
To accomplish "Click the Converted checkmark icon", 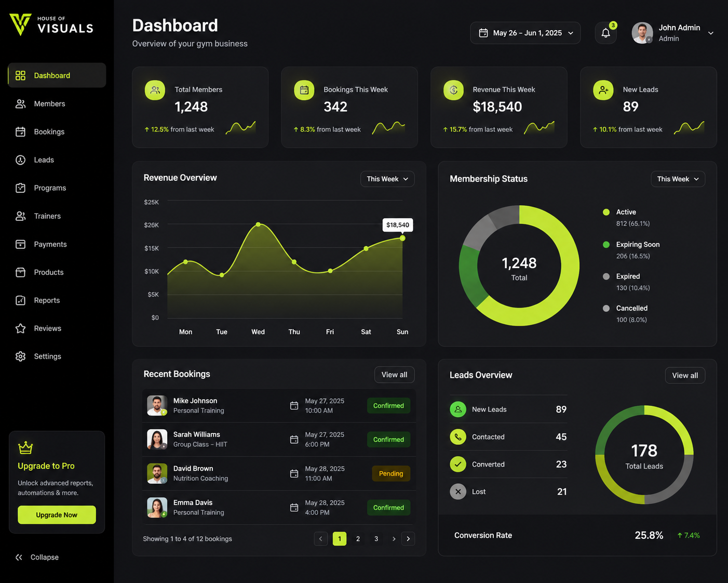I will [x=458, y=464].
